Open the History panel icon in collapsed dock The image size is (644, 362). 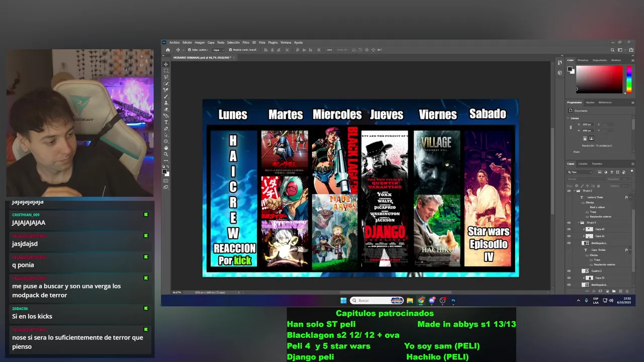click(560, 62)
